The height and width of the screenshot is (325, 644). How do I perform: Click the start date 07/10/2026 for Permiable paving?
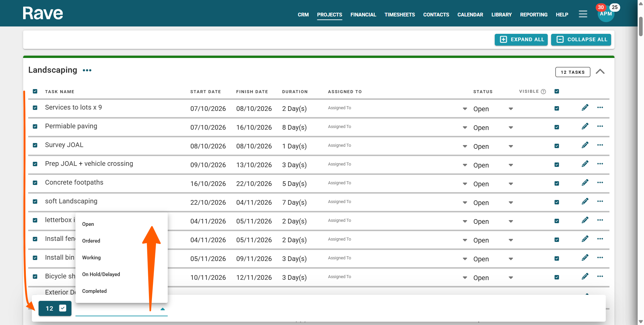coord(208,127)
